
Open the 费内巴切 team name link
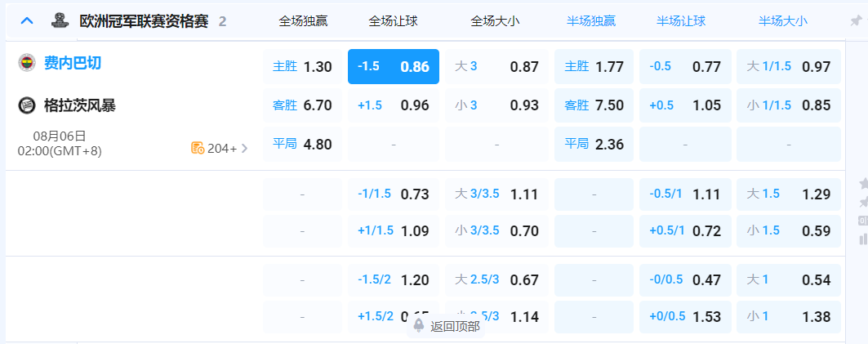pos(73,63)
